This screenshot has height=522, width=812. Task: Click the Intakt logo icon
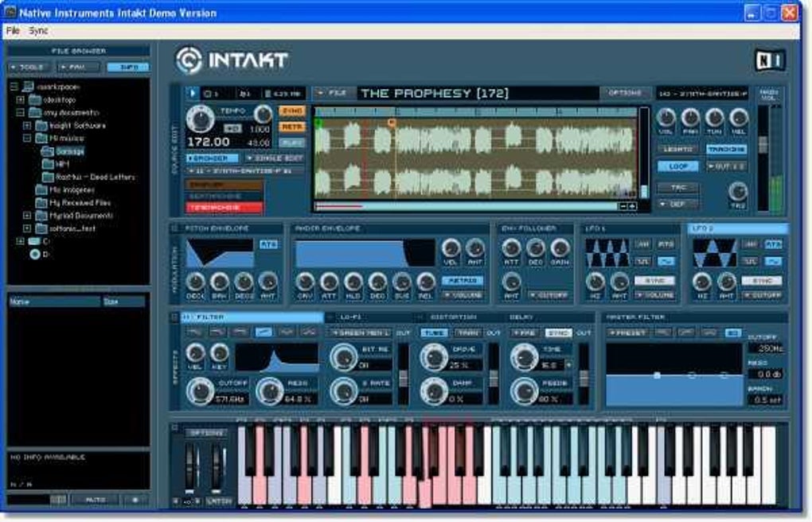click(x=189, y=60)
